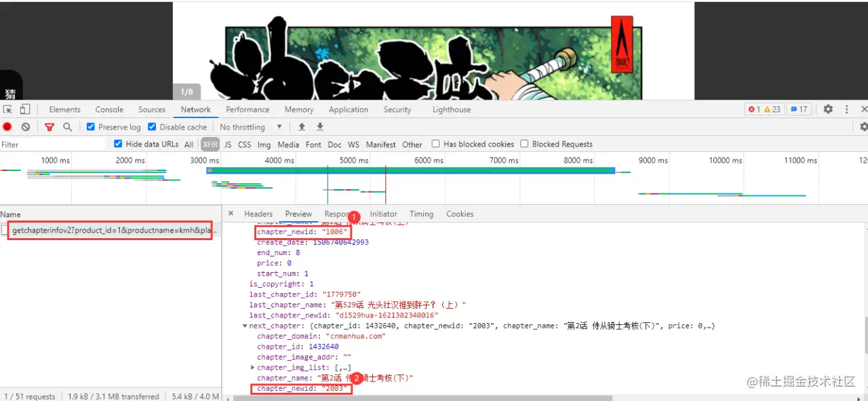The width and height of the screenshot is (868, 401).
Task: Filter requests by Manifest type
Action: 381,145
